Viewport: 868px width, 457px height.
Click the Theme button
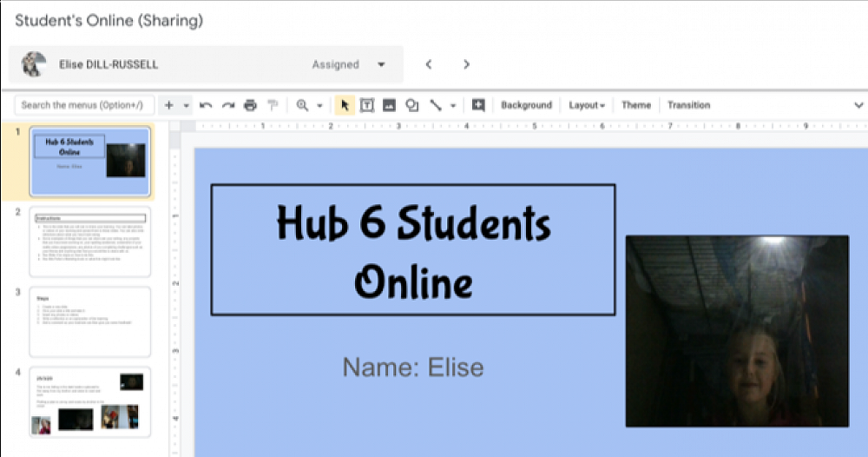tap(635, 105)
